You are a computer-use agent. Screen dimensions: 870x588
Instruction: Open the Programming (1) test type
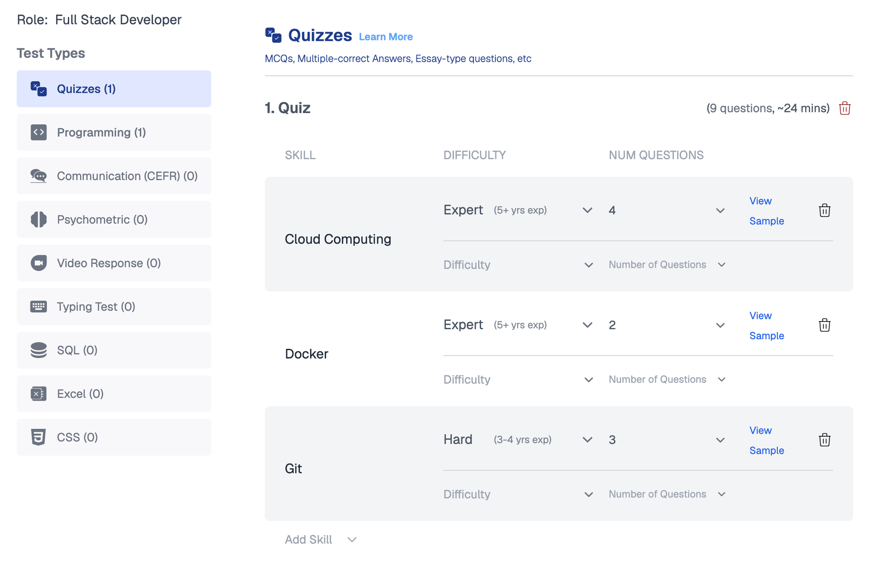tap(114, 132)
